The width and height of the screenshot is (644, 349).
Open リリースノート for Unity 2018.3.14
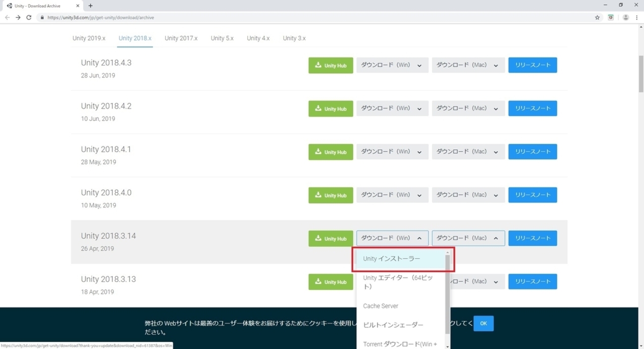coord(533,238)
